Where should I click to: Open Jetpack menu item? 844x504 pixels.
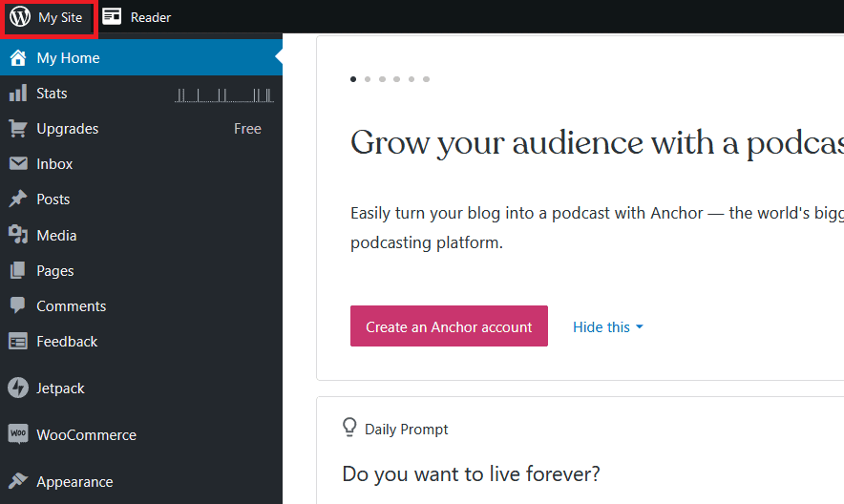coord(141,388)
